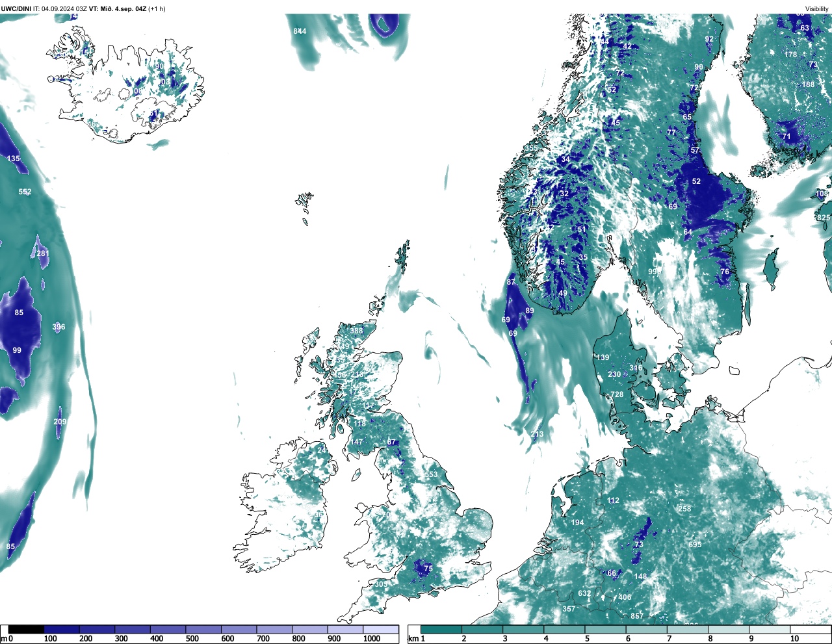Select the 9–10 km white legend swatch
Image resolution: width=832 pixels, height=644 pixels.
(x=770, y=629)
